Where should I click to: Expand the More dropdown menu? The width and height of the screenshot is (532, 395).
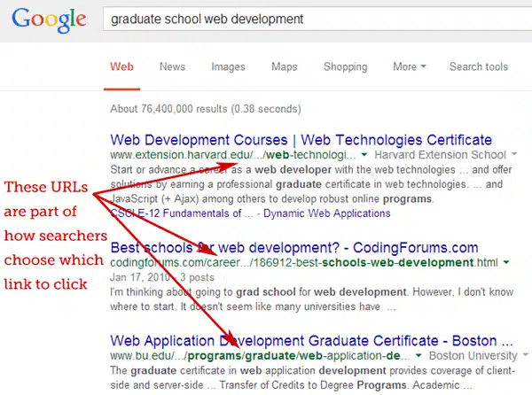pos(409,66)
